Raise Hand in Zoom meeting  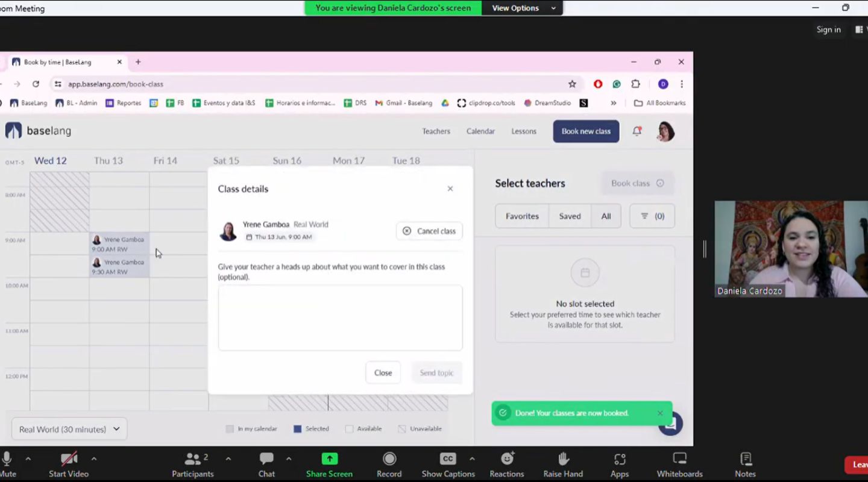(563, 465)
